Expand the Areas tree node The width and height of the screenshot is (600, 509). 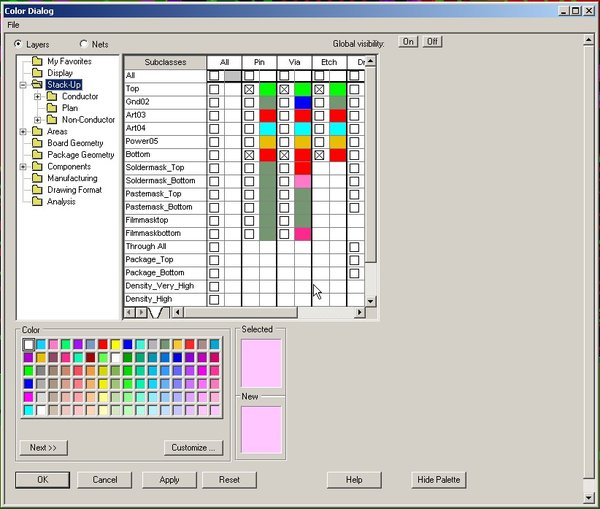pyautogui.click(x=23, y=132)
